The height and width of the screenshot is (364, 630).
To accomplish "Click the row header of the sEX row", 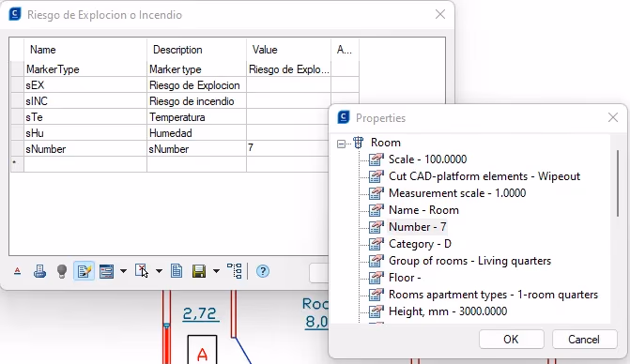I will (17, 85).
